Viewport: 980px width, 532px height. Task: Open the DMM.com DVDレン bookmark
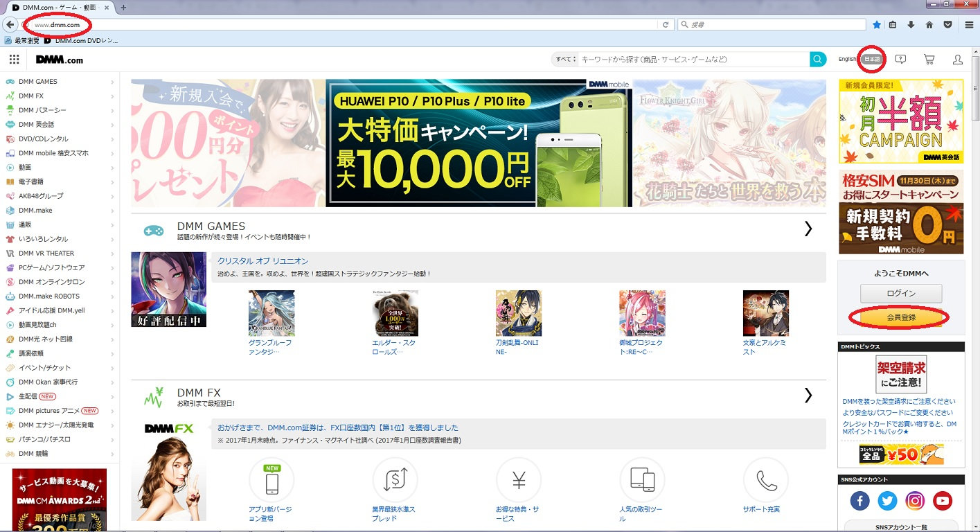coord(81,41)
